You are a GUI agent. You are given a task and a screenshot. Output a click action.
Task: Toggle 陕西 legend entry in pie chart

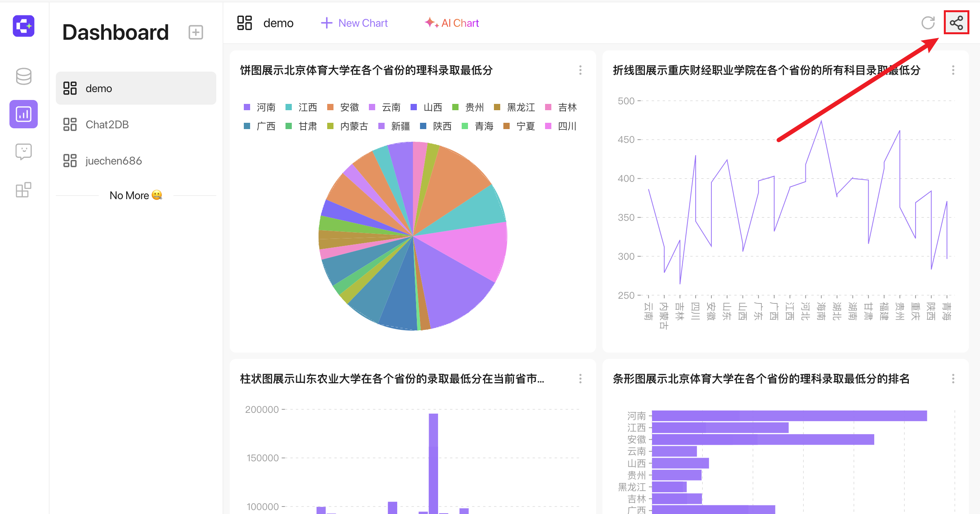coord(436,126)
